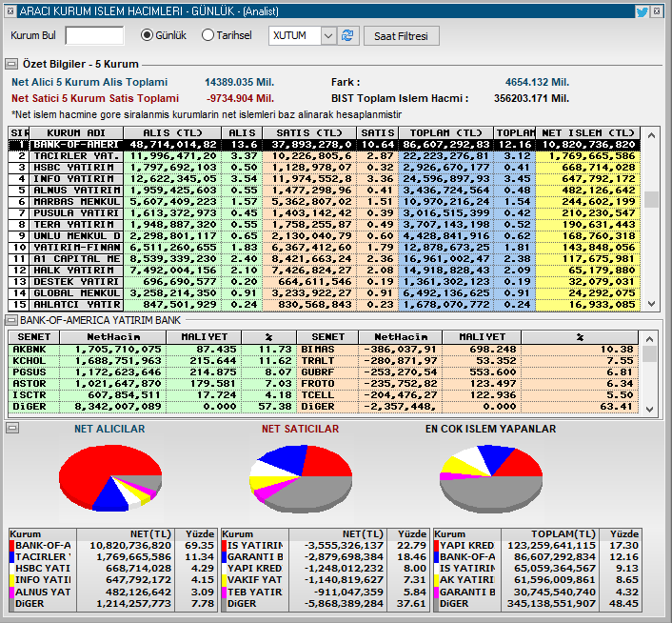The width and height of the screenshot is (672, 623).
Task: Click AK YATIRI row in most-active legend
Action: tap(537, 580)
